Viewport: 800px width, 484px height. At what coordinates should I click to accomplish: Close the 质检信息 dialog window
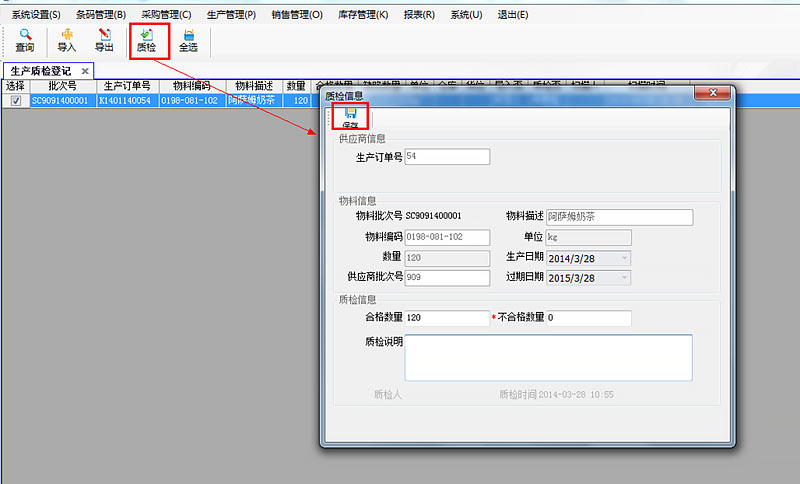click(x=714, y=93)
